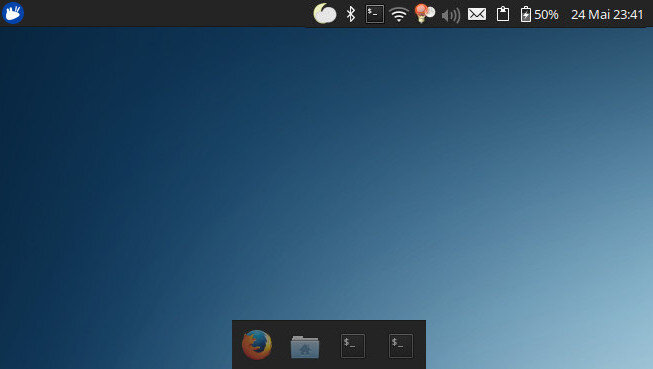Toggle the Redshift lightbulb icon
This screenshot has height=369, width=653.
(424, 13)
